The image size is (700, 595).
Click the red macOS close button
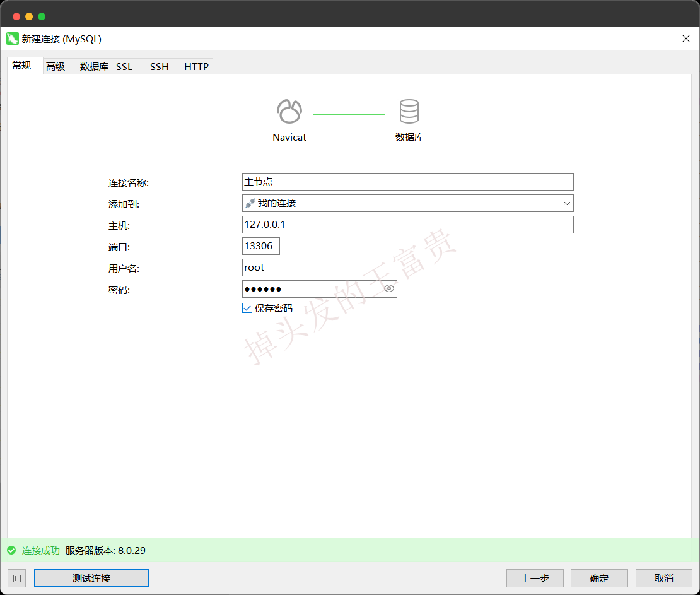(16, 16)
